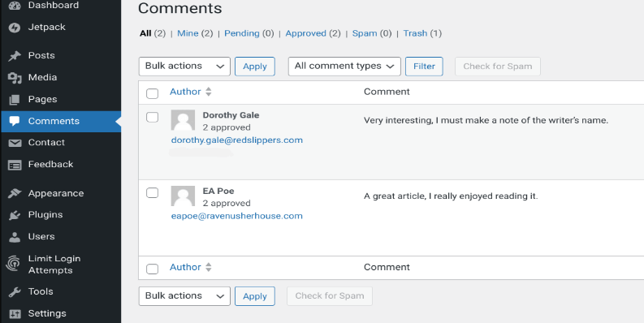View Trash comments
644x323 pixels.
point(415,33)
